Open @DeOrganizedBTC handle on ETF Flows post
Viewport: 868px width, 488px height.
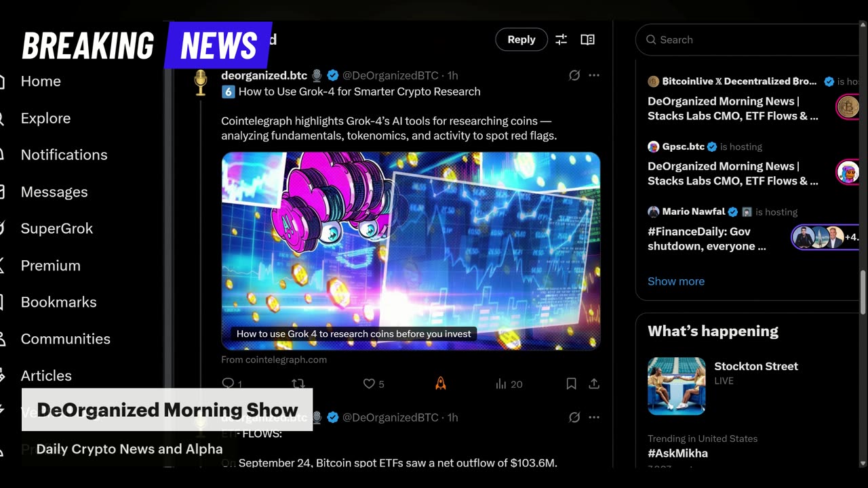tap(390, 418)
